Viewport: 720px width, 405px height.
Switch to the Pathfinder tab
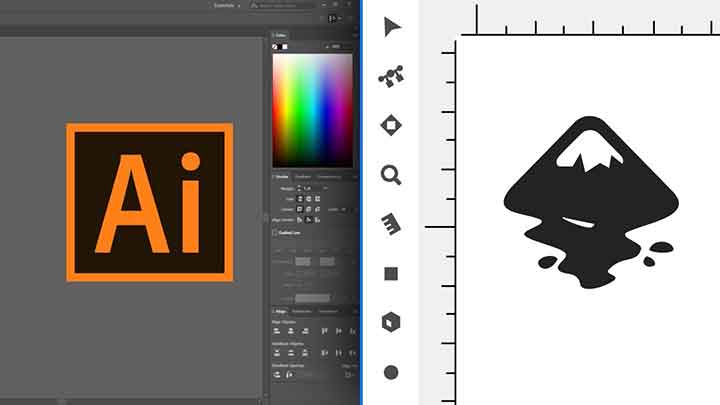(x=302, y=311)
